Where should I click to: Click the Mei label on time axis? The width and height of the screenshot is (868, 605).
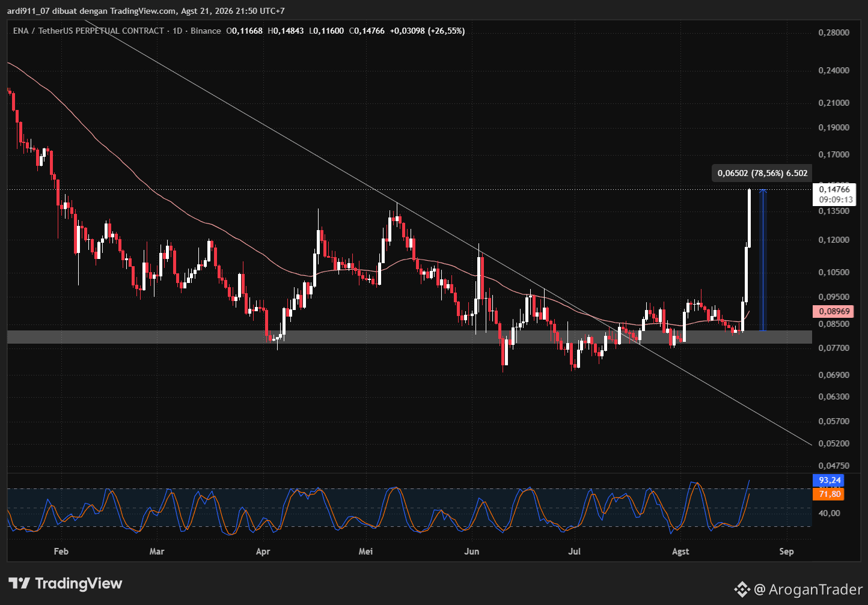(x=365, y=552)
